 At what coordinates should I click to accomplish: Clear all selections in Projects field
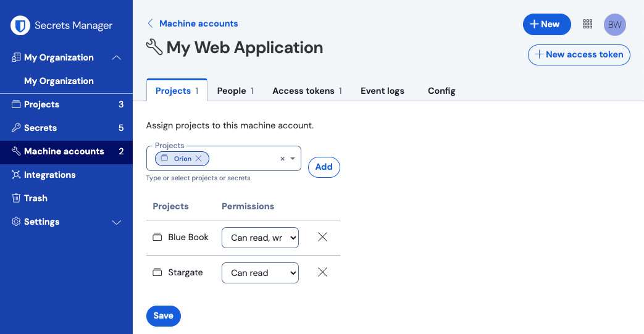point(282,159)
